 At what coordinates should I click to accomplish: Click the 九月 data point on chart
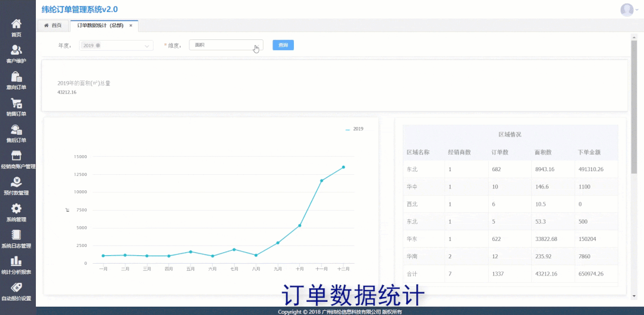click(x=278, y=243)
